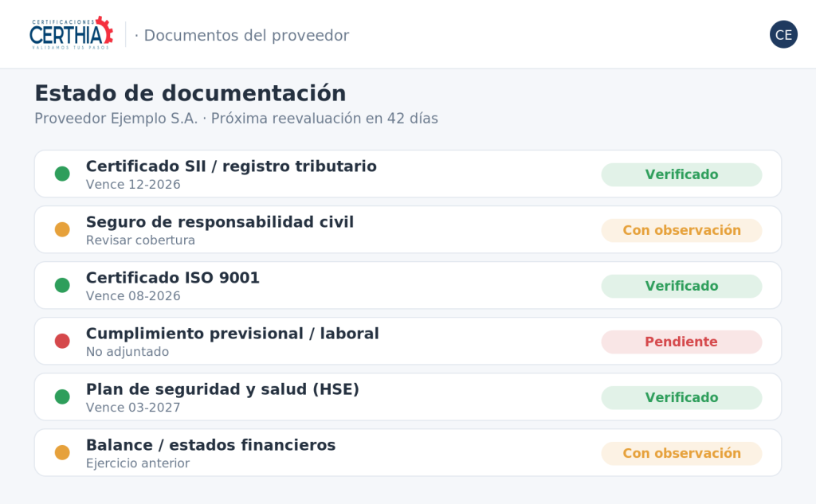Open Certificado SII / registro tributario item
Image resolution: width=816 pixels, height=504 pixels.
(x=408, y=174)
